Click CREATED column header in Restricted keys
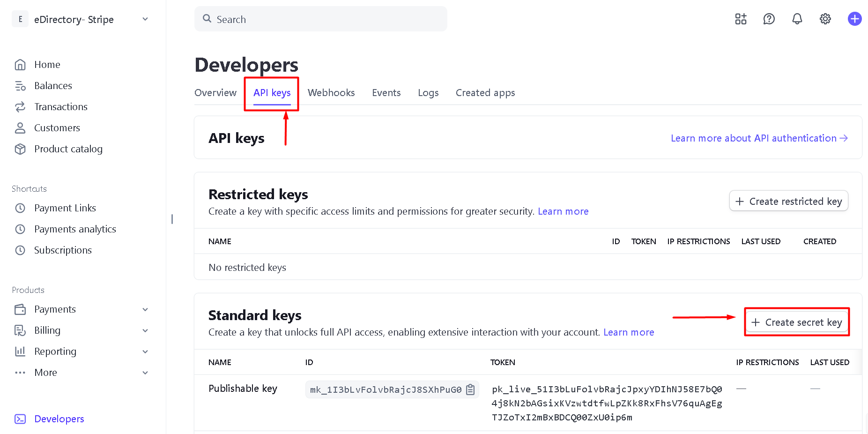This screenshot has height=434, width=868. (x=820, y=241)
